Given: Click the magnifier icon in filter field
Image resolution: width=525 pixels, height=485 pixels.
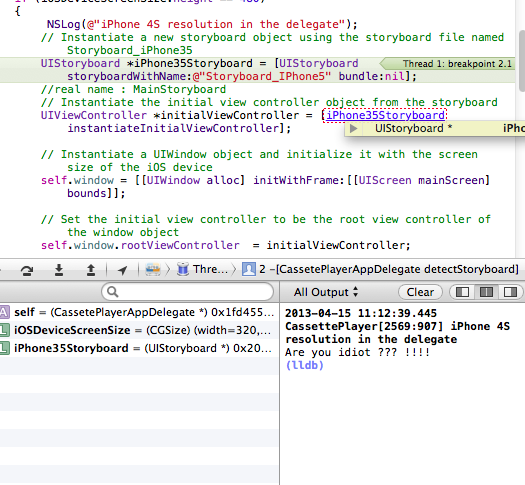Looking at the screenshot, I should (x=112, y=292).
